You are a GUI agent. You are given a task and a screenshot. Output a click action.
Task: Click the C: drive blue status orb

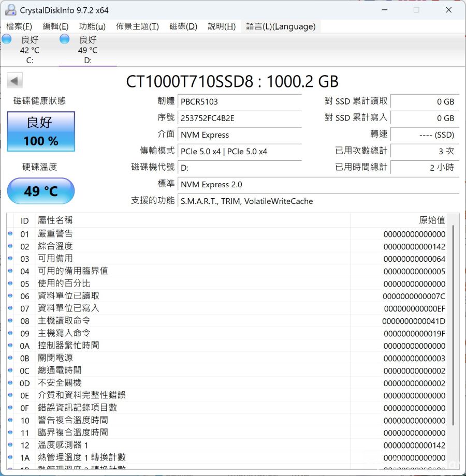pos(7,39)
